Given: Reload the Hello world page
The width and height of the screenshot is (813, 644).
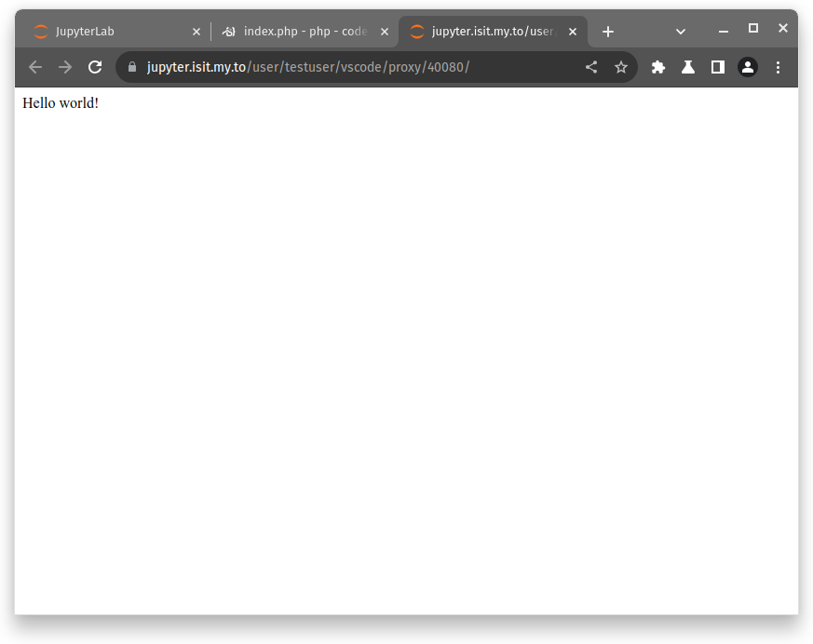Looking at the screenshot, I should (95, 67).
